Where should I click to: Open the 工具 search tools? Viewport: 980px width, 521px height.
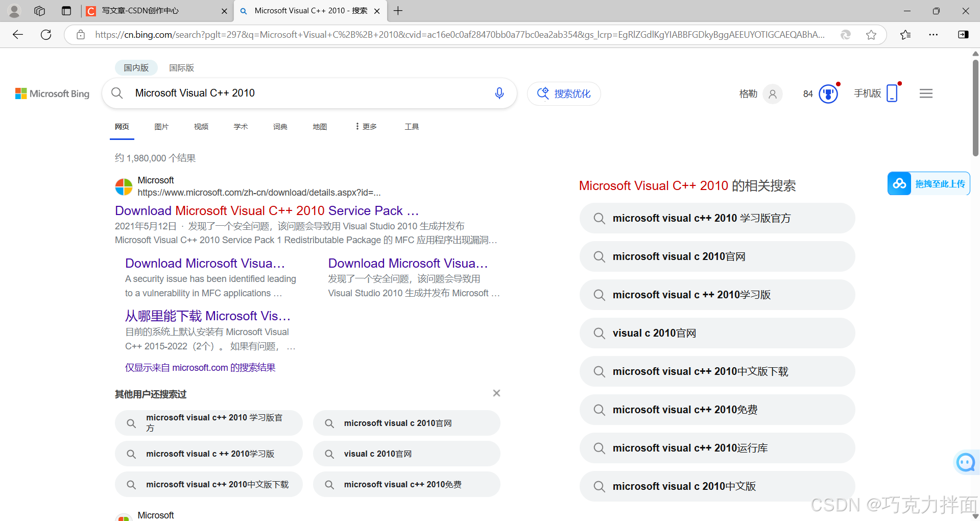point(412,127)
